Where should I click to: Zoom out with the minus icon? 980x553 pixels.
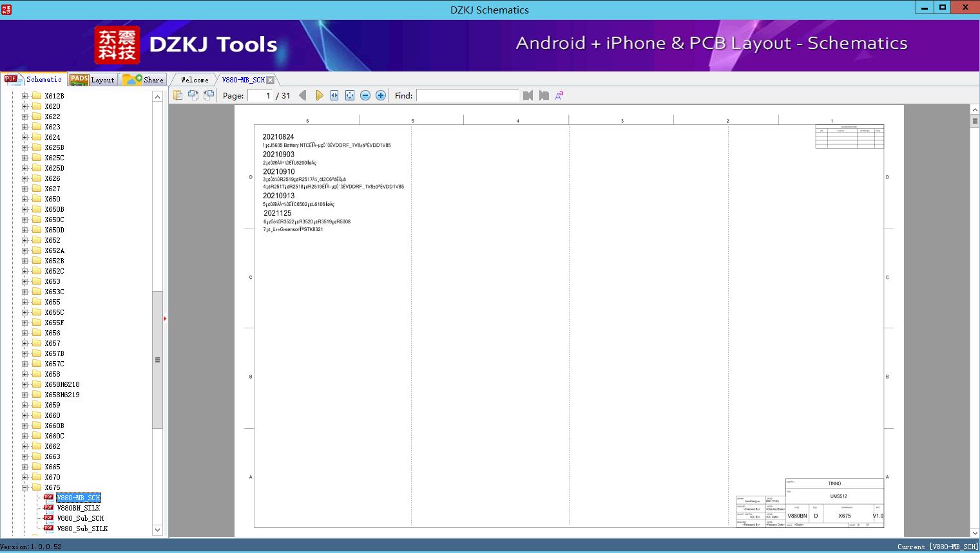click(365, 95)
